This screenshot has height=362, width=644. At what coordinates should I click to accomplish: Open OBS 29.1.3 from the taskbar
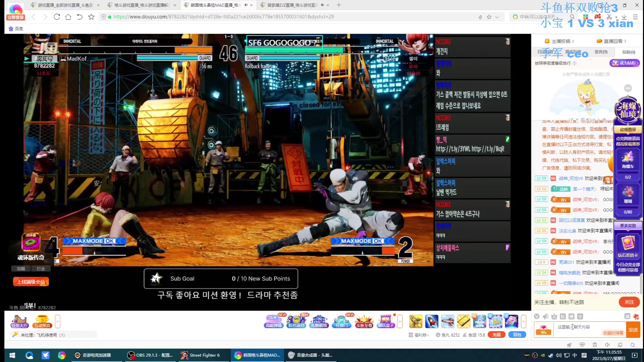click(150, 355)
